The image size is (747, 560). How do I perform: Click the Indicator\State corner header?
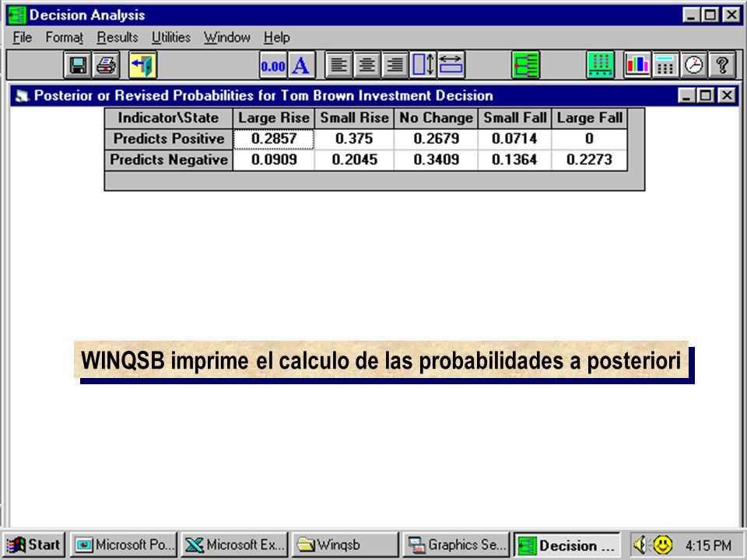point(169,118)
